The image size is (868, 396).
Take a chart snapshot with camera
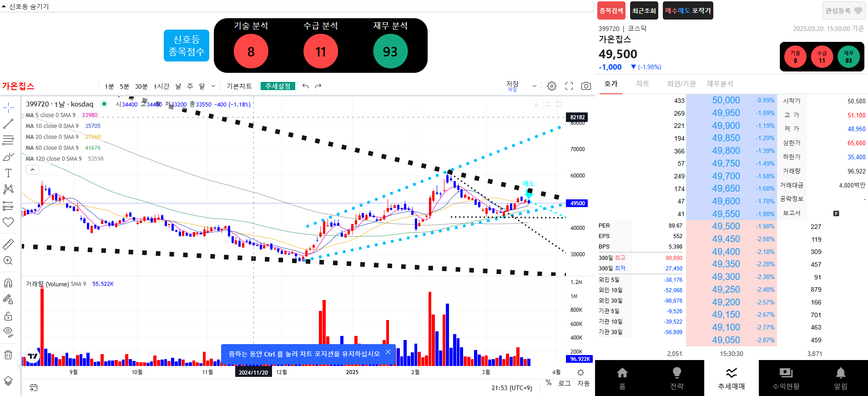[x=586, y=86]
